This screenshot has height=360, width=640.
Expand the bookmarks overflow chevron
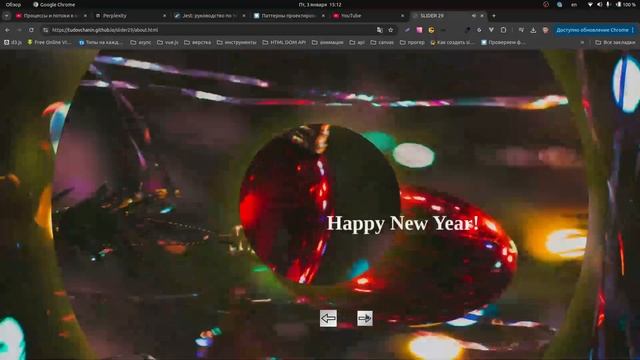coord(582,42)
